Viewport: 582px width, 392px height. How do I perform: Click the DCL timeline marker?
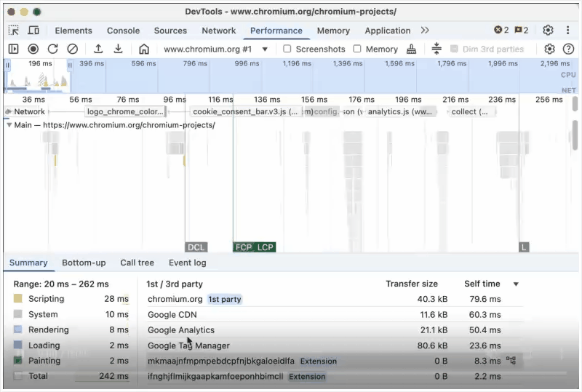coord(196,247)
